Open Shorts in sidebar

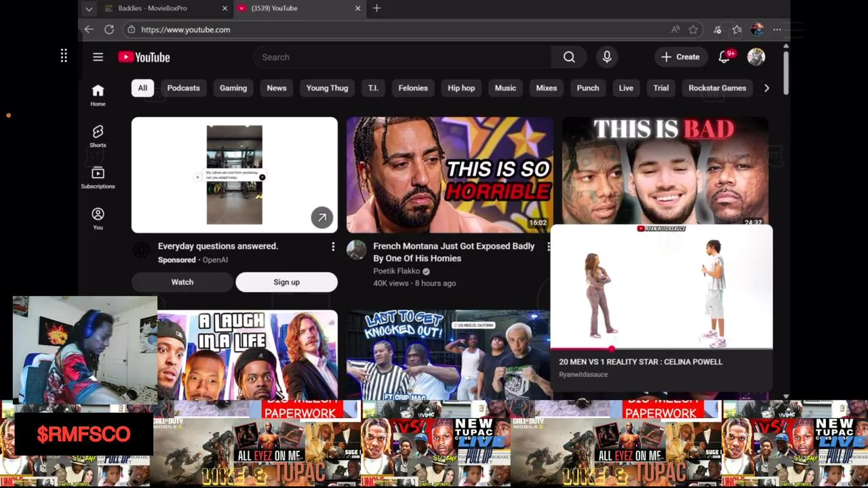[x=98, y=136]
